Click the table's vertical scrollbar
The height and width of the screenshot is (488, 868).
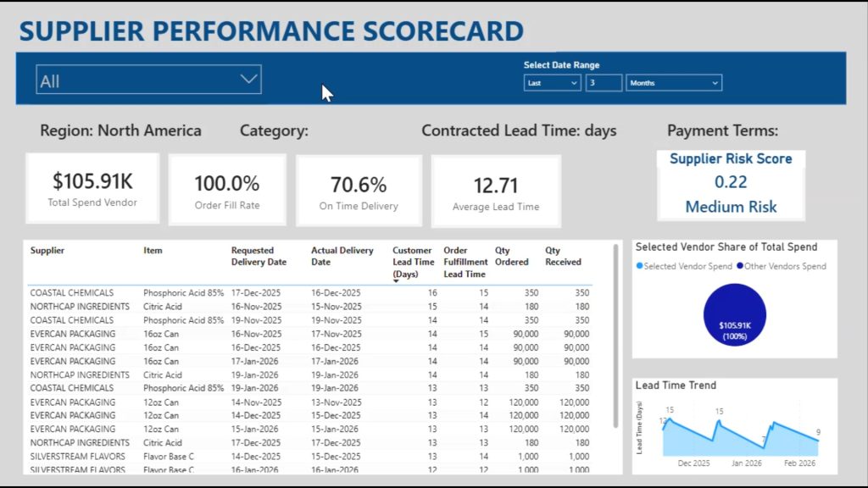615,339
